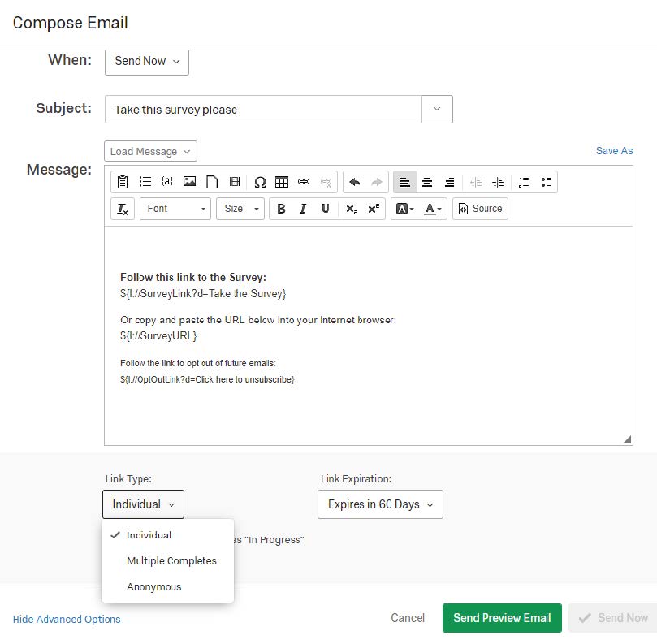
Task: Align text to the center
Action: (x=428, y=181)
